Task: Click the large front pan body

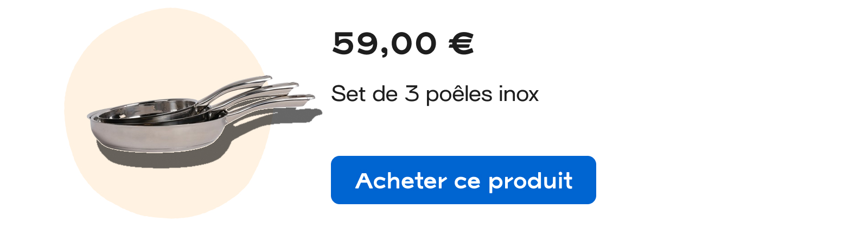Action: tap(157, 130)
